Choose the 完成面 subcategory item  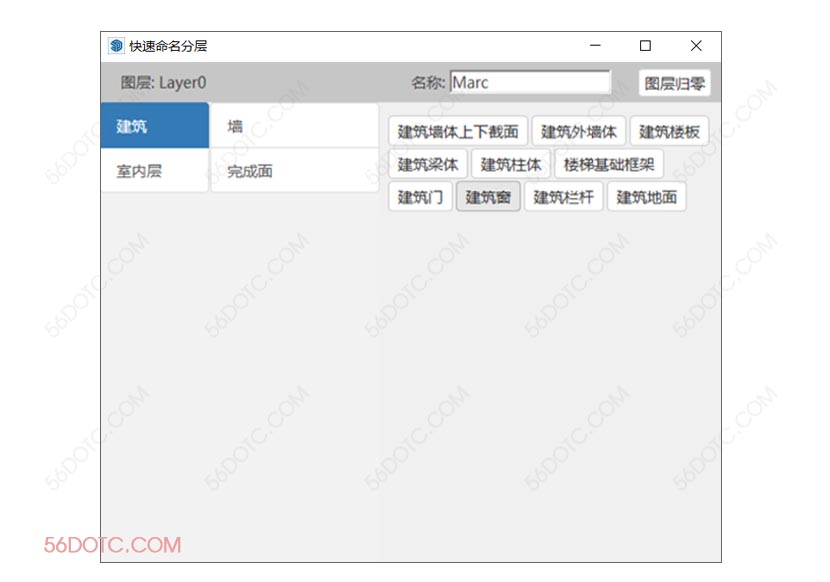[294, 171]
